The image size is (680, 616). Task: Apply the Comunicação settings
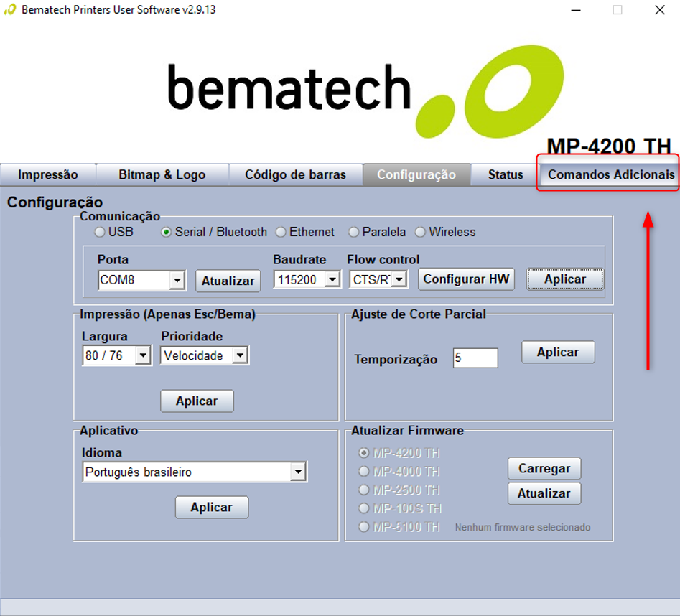564,279
